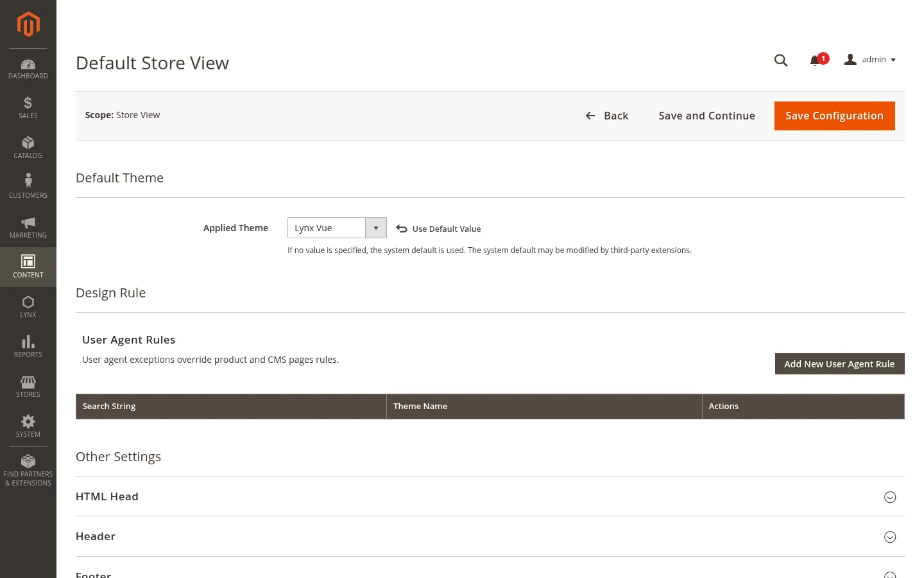Open the Sales menu
Viewport: 924px width, 578px height.
pos(28,108)
